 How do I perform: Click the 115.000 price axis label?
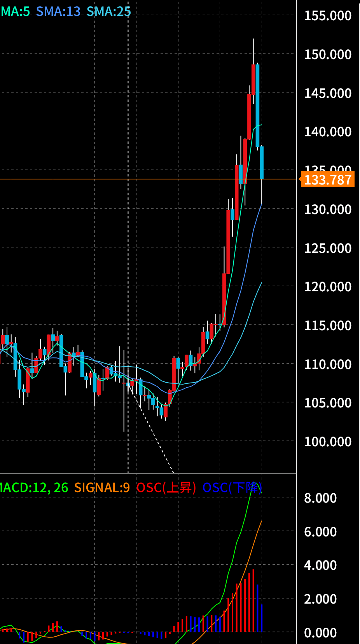click(x=328, y=325)
